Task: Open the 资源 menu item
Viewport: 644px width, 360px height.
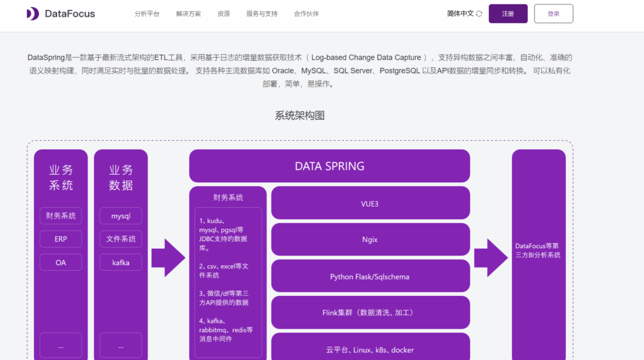Action: pos(223,14)
